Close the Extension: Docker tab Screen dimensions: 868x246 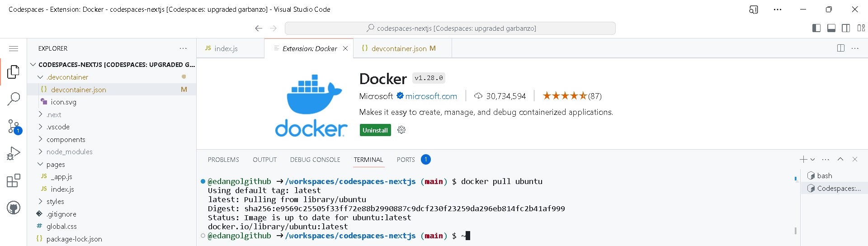coord(345,48)
